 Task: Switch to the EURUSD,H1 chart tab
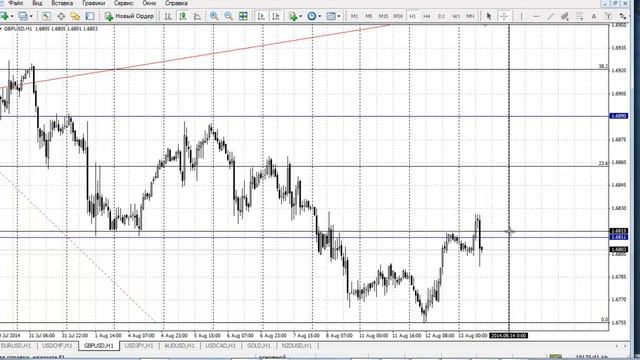(x=16, y=346)
